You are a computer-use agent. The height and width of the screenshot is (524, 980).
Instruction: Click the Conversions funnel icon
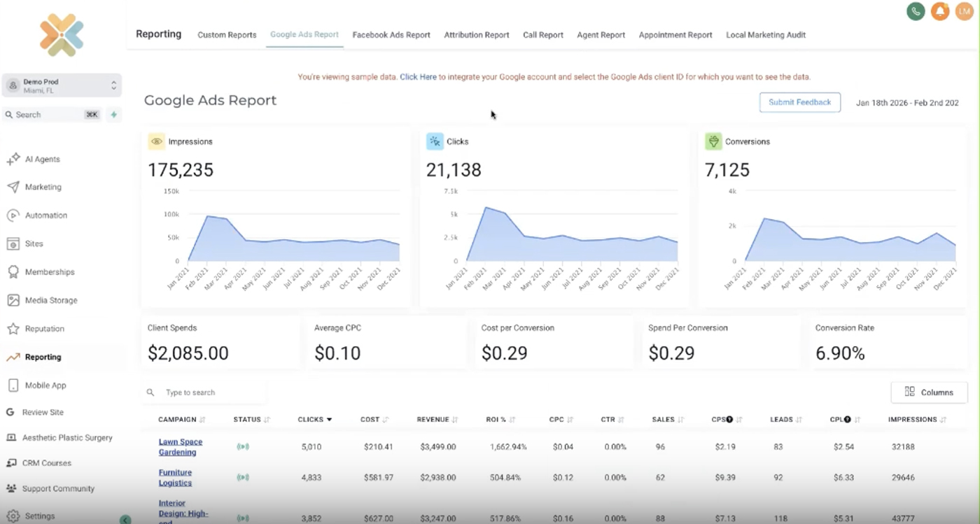click(713, 141)
